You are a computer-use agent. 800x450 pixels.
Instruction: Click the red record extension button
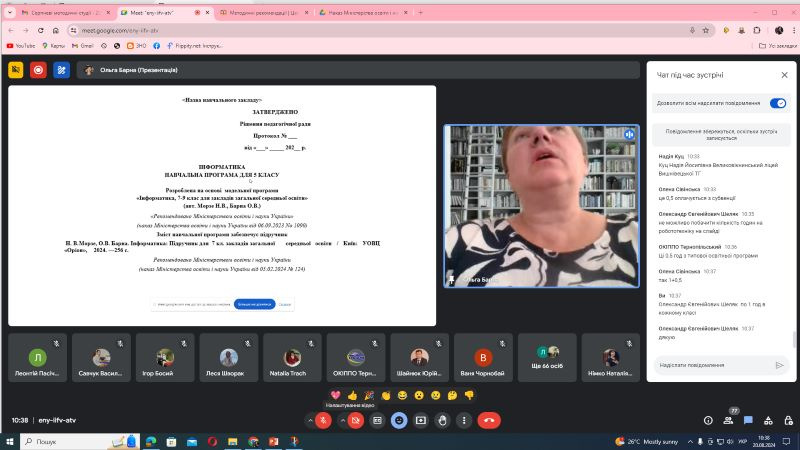click(x=38, y=70)
